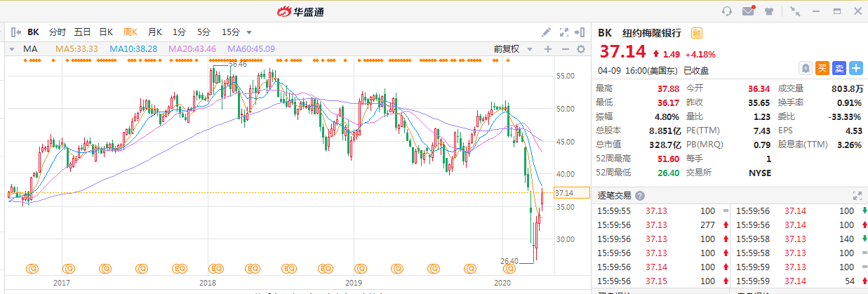Click the PE(TTM) value 7.43
Screen dimensions: 868x294
(x=761, y=131)
